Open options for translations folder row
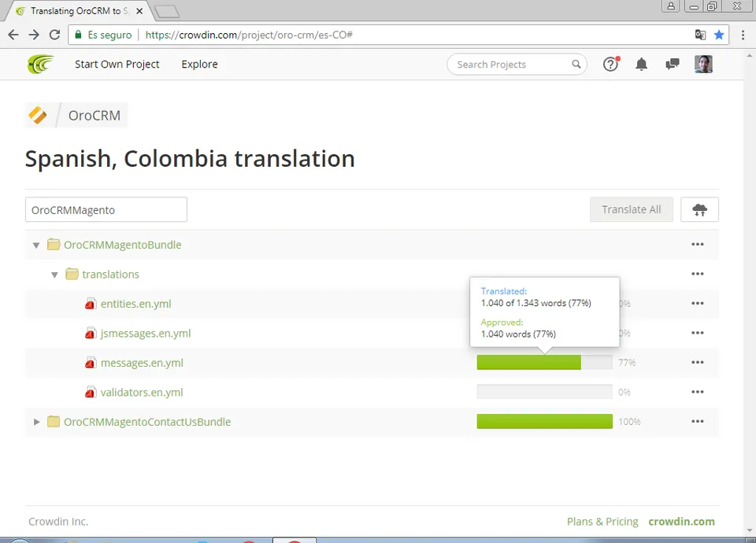The height and width of the screenshot is (543, 756). pos(698,274)
